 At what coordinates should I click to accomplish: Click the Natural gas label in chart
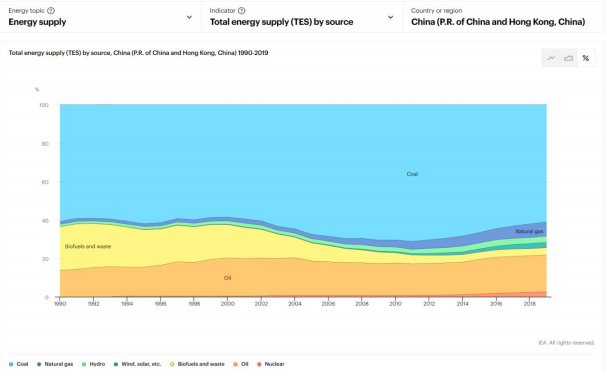pos(529,231)
